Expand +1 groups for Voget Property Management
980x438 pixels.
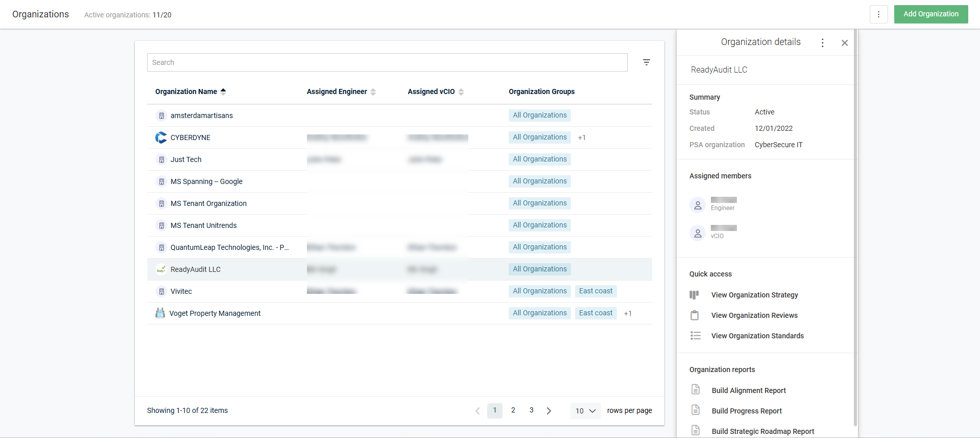(628, 313)
